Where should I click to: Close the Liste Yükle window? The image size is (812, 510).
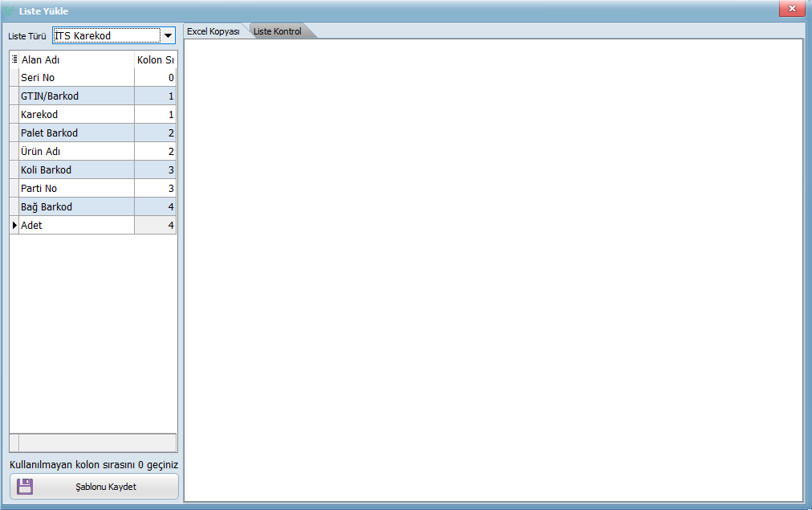(x=791, y=9)
